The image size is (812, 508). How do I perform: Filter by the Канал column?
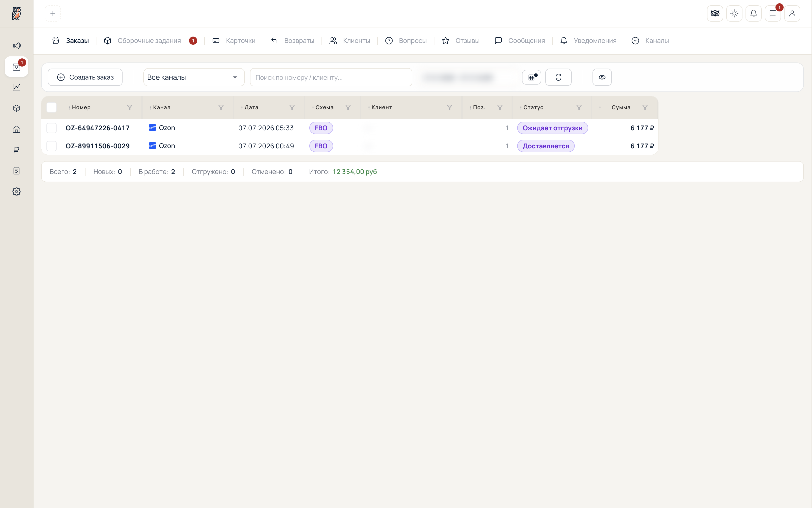tap(221, 107)
